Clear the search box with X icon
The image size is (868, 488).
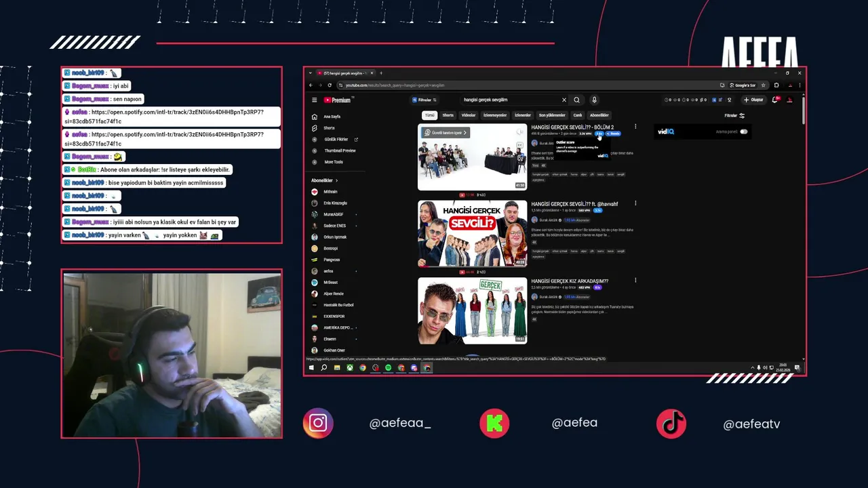pos(564,100)
